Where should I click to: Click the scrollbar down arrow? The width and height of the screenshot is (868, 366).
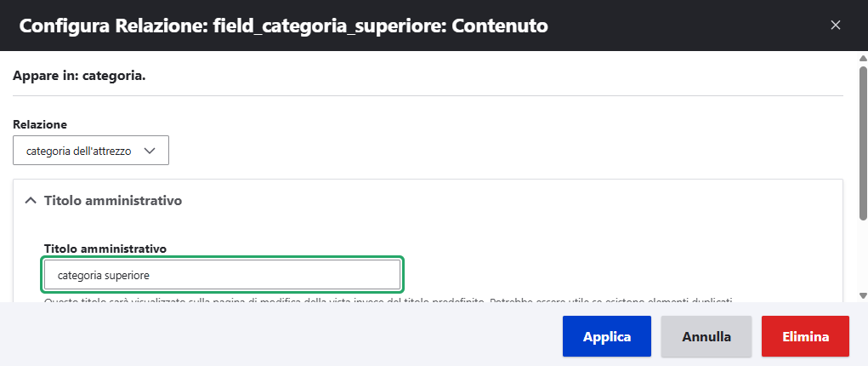pos(863,295)
